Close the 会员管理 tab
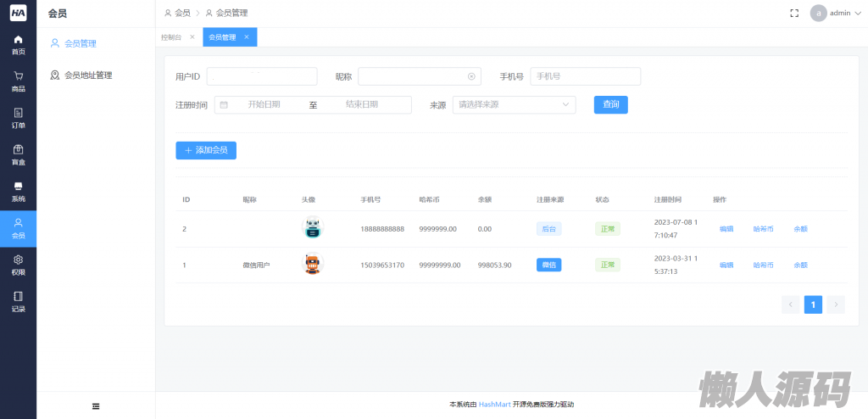Viewport: 868px width, 419px height. (x=247, y=37)
